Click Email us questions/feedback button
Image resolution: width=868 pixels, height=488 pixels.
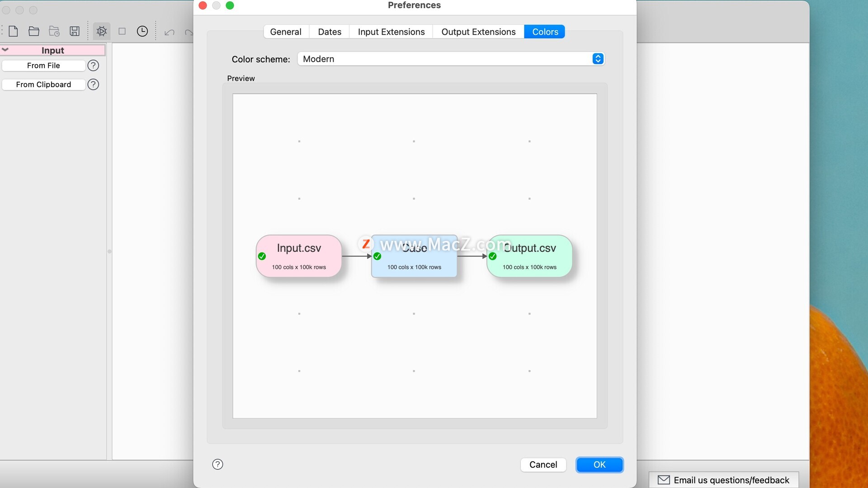723,480
